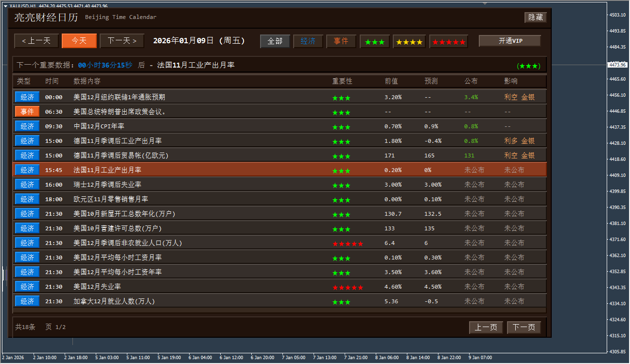Expand the XAUUSD,H1 chart title arrow
The width and height of the screenshot is (630, 364).
pos(5,6)
